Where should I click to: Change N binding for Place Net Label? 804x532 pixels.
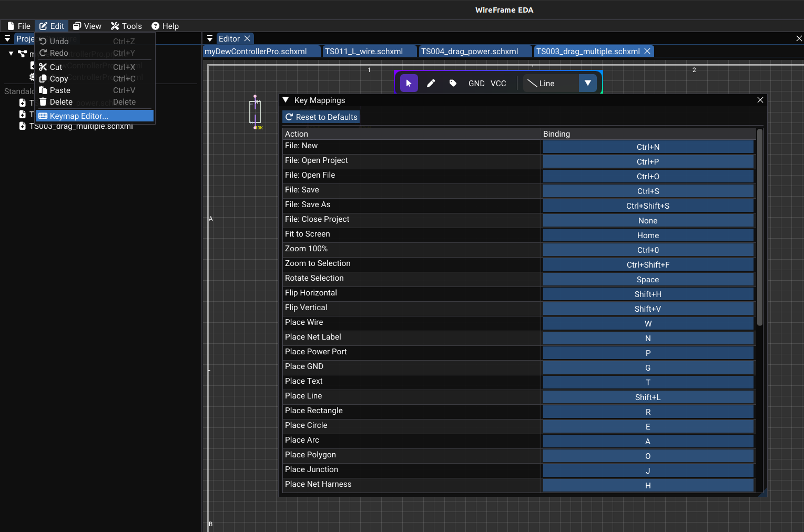coord(648,339)
